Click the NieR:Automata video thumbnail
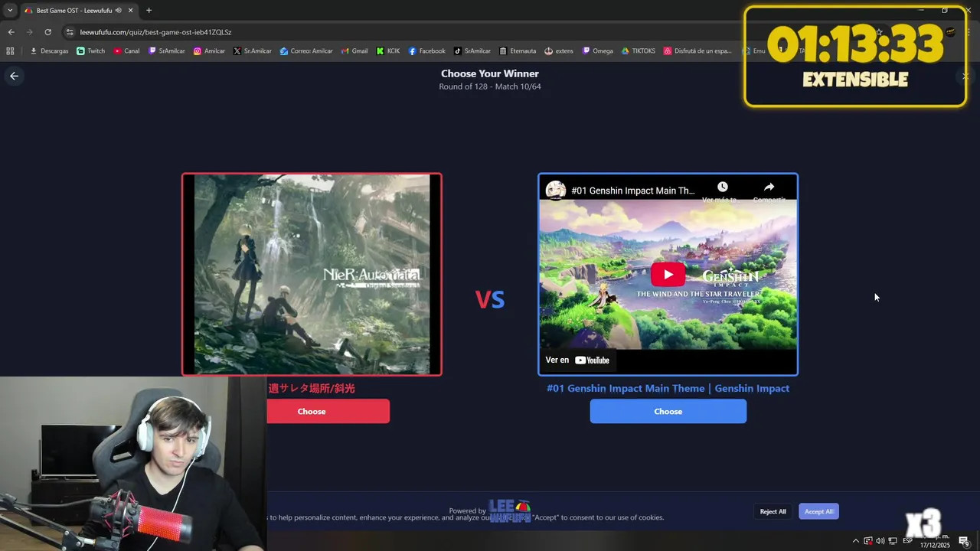This screenshot has height=551, width=980. (312, 274)
